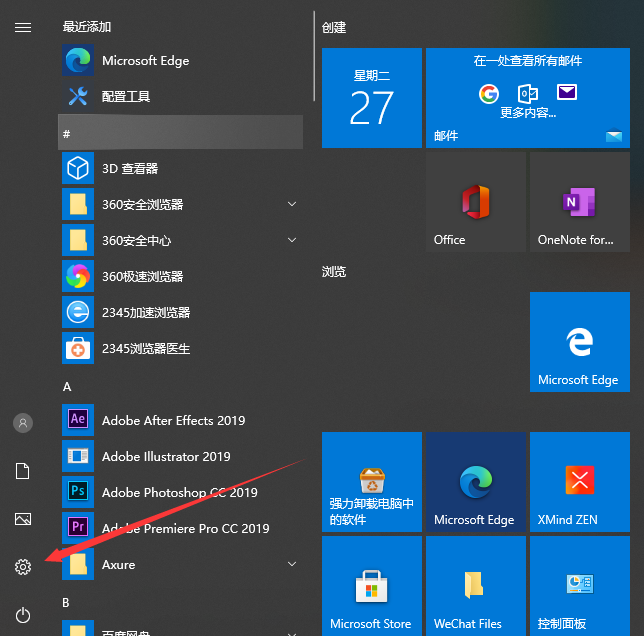
Task: Open the calendar tile showing 27
Action: pos(371,98)
